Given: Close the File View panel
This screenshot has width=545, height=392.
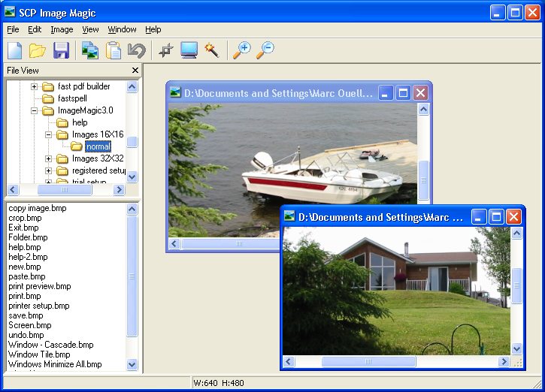Looking at the screenshot, I should [x=135, y=71].
